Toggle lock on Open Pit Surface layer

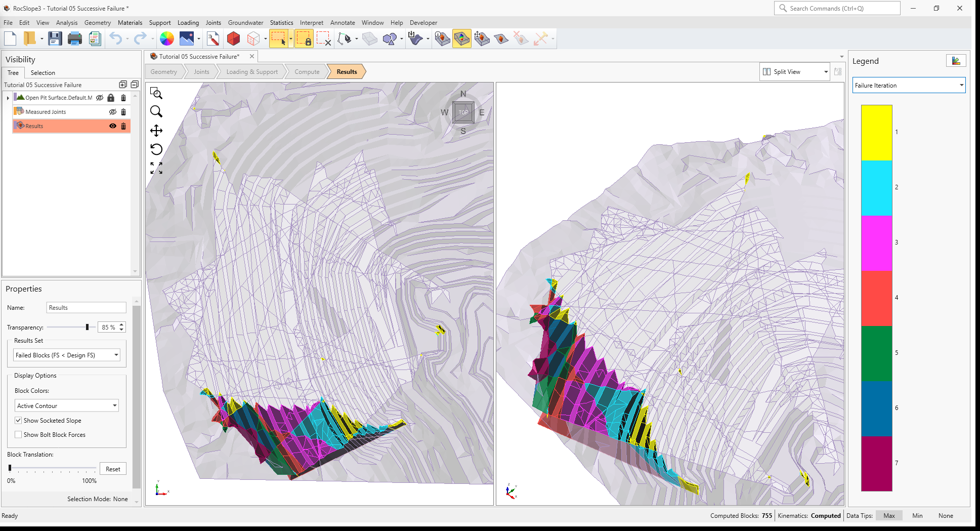(x=111, y=98)
